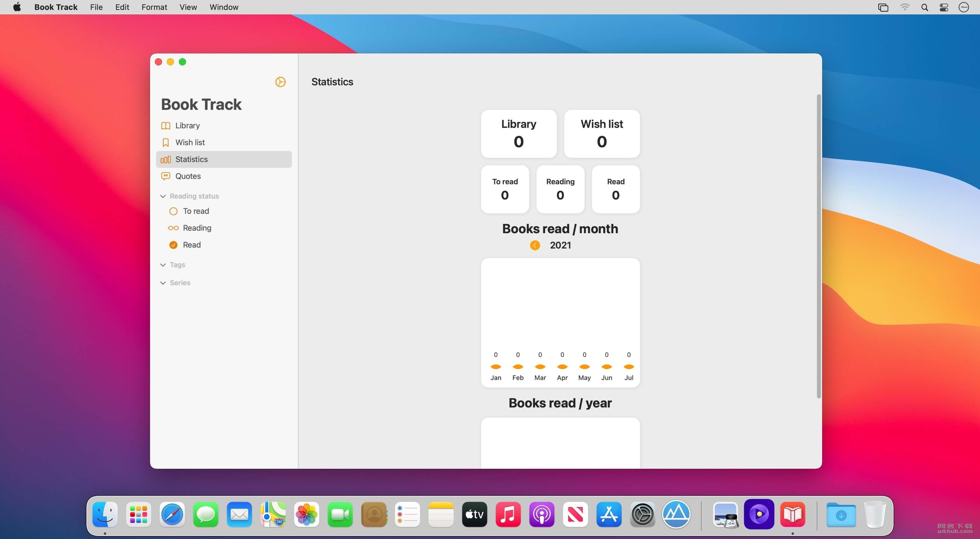Open the Library sidebar item
Image resolution: width=980 pixels, height=539 pixels.
[224, 125]
